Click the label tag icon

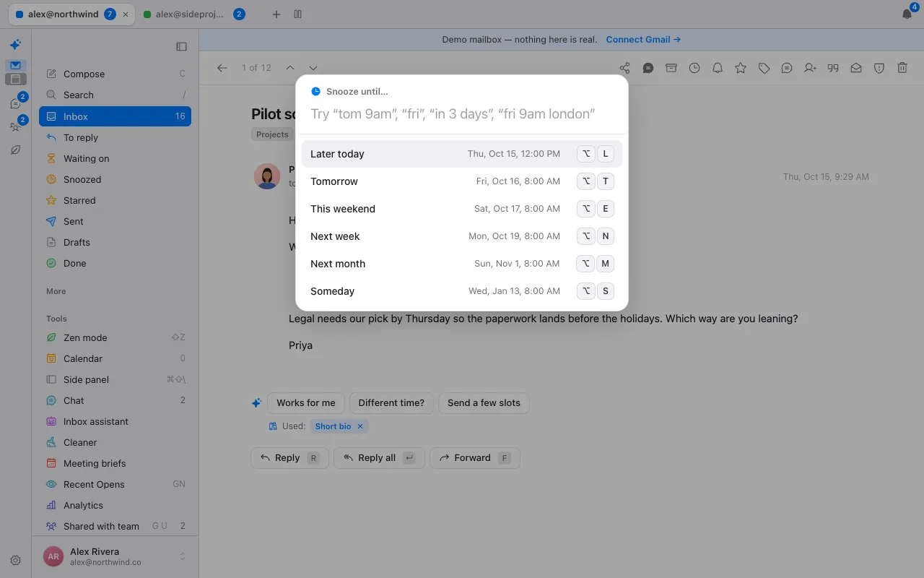click(764, 68)
